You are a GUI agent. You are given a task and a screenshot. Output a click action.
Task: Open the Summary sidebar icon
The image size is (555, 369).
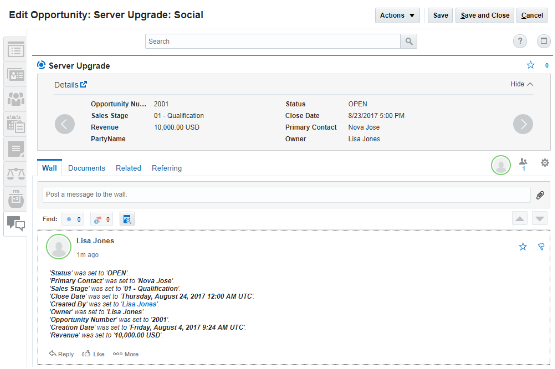[x=16, y=50]
